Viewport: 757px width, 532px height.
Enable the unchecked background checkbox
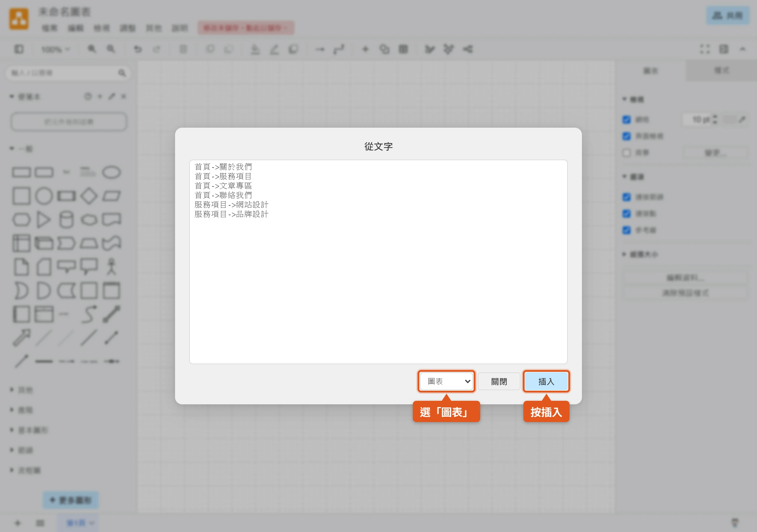pyautogui.click(x=626, y=153)
